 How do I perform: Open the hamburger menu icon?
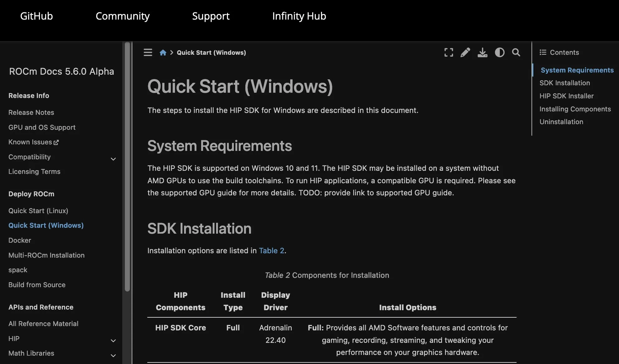coord(147,52)
